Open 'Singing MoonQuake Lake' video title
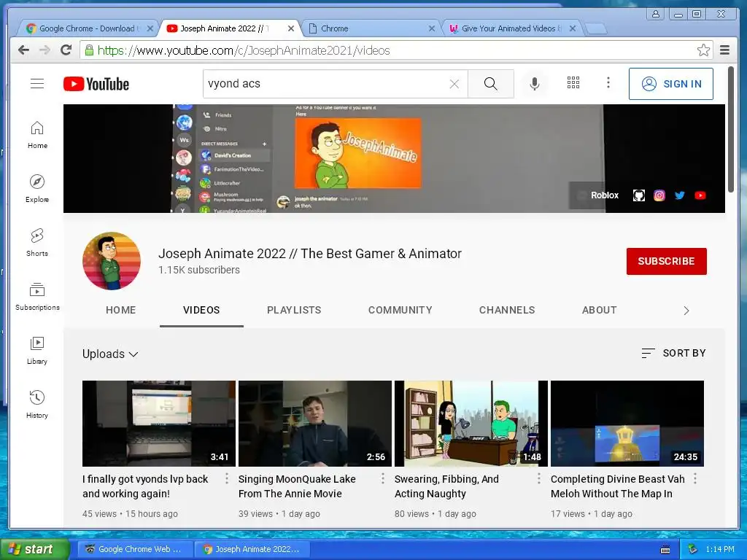Screen dimensions: 747x560 (x=298, y=486)
